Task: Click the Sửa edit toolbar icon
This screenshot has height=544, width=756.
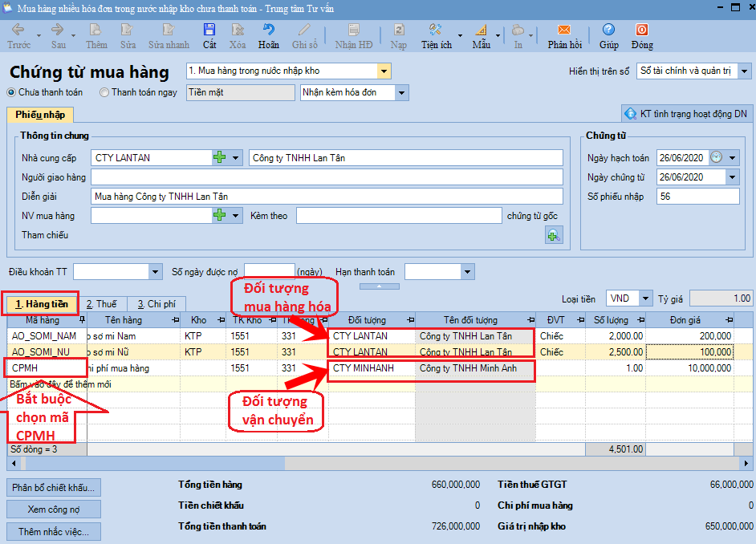Action: [128, 36]
